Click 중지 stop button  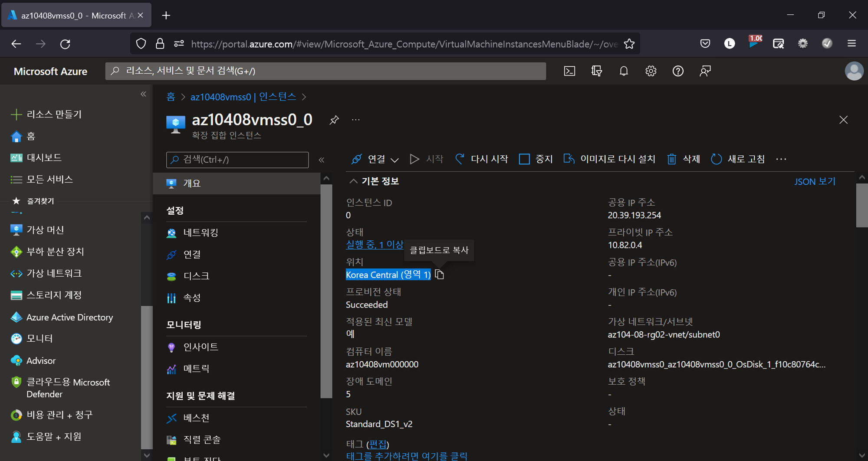(x=536, y=159)
